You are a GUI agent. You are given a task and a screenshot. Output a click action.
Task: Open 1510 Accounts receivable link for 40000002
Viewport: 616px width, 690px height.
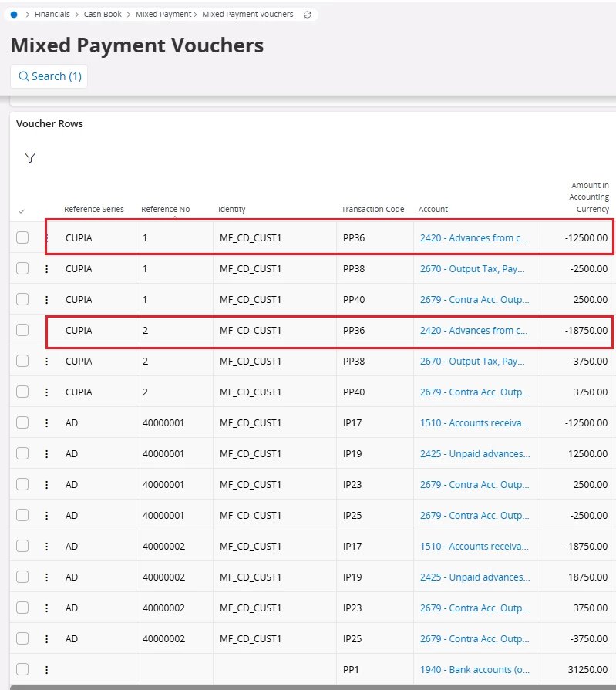pyautogui.click(x=474, y=546)
